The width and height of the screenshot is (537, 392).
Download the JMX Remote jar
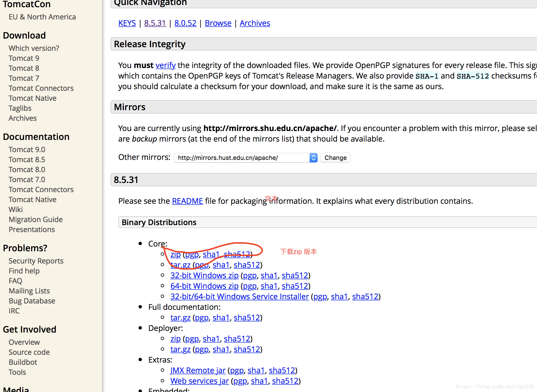point(198,370)
